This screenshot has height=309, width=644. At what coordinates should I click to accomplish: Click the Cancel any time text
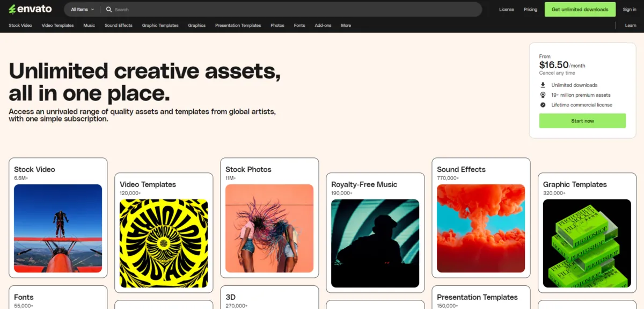[x=557, y=73]
